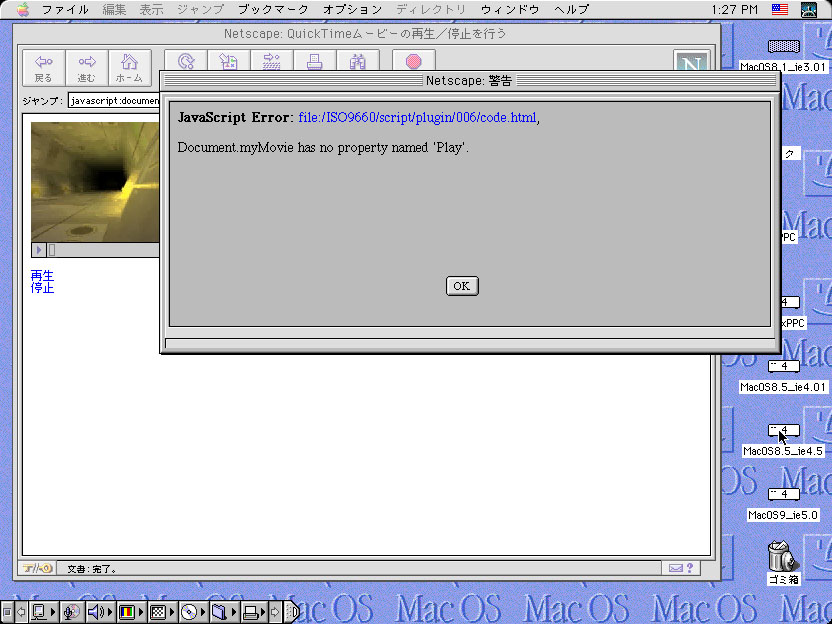Click the code.html file link in error dialog
The width and height of the screenshot is (832, 624).
418,117
